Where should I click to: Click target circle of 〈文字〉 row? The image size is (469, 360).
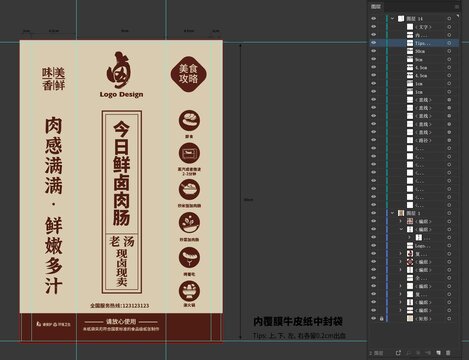pos(449,27)
